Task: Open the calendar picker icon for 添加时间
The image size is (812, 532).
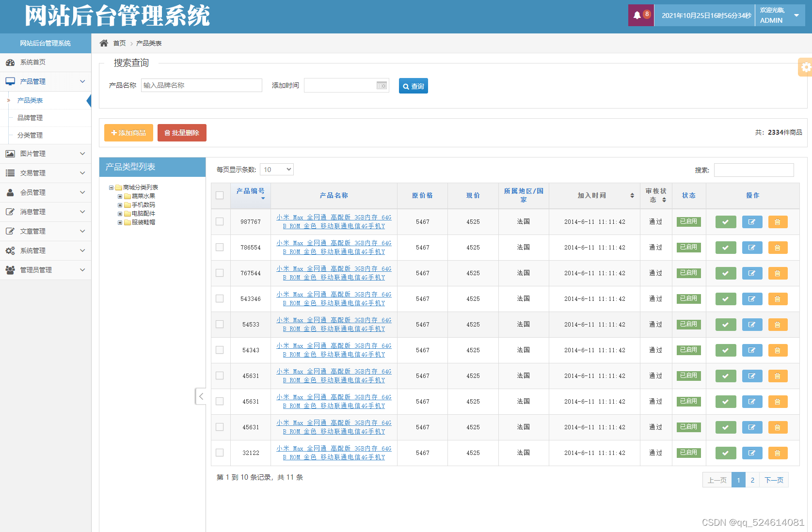Action: tap(382, 86)
